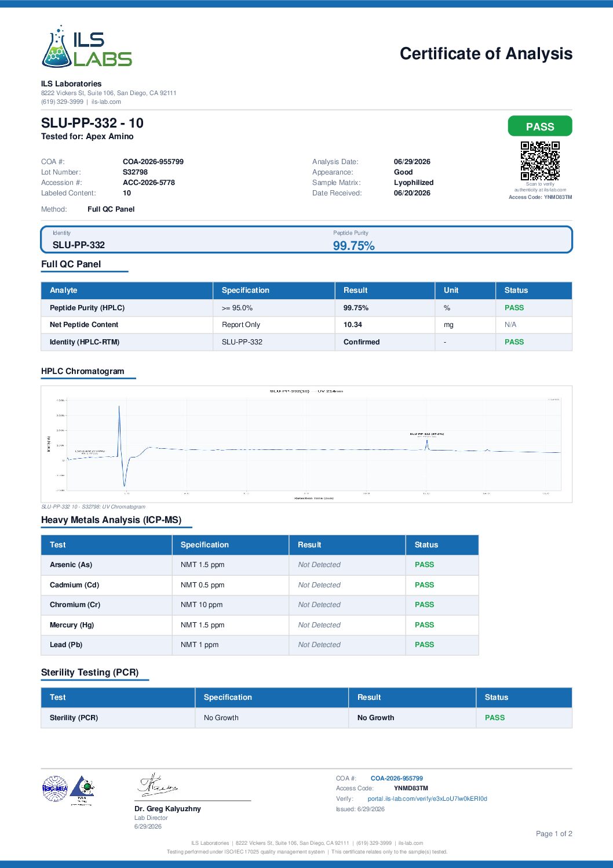
Task: Click the HPLC Chromatogram section heading
Action: (83, 371)
